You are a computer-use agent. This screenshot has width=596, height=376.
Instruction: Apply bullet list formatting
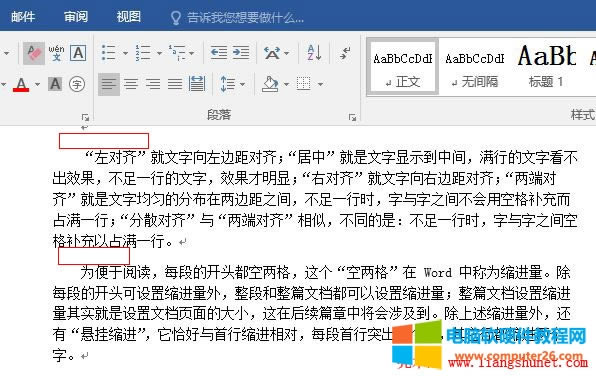[x=109, y=53]
